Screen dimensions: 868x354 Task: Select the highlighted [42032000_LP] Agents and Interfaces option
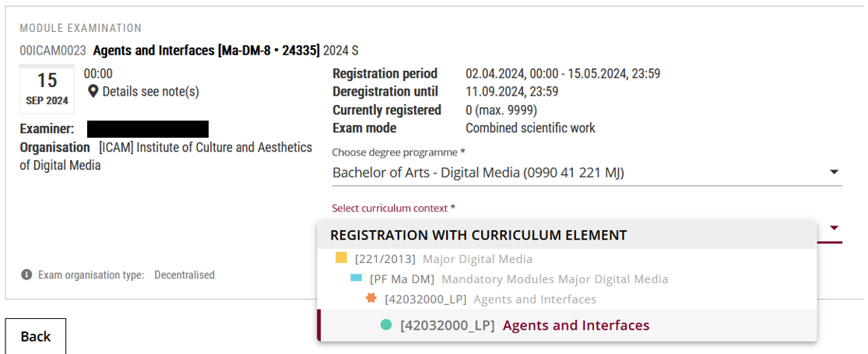(x=567, y=325)
